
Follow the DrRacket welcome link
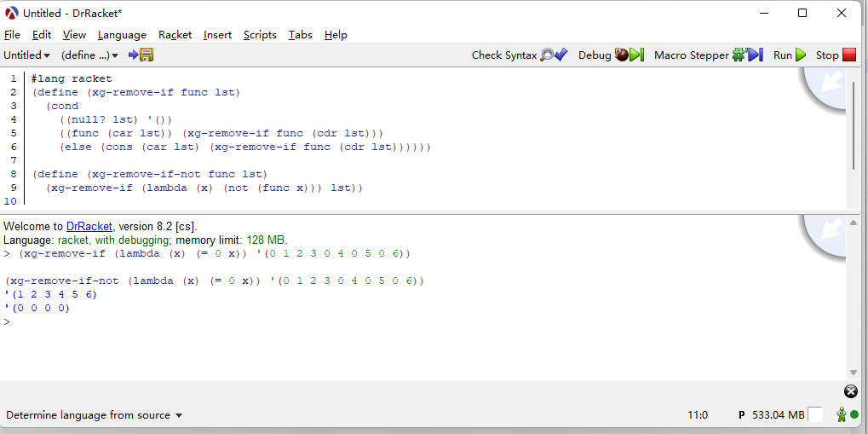click(x=89, y=226)
